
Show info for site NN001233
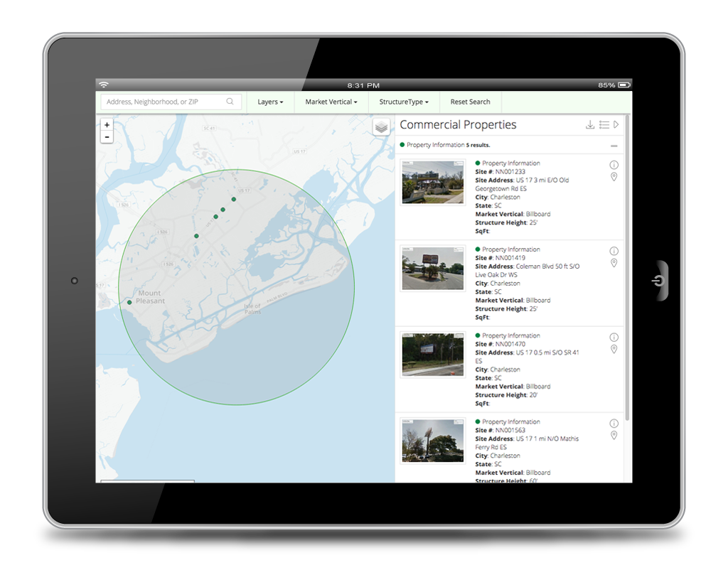pos(614,165)
